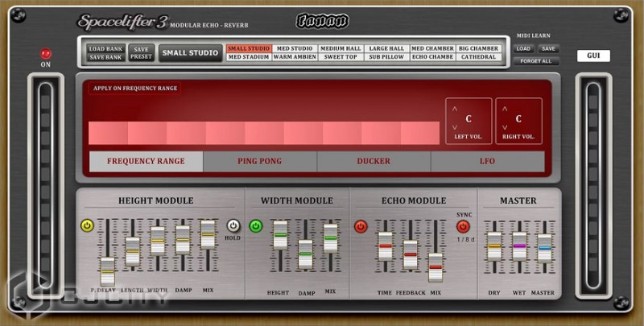Click Forget All under MIDI Learn
Image resolution: width=644 pixels, height=326 pixels.
click(536, 61)
